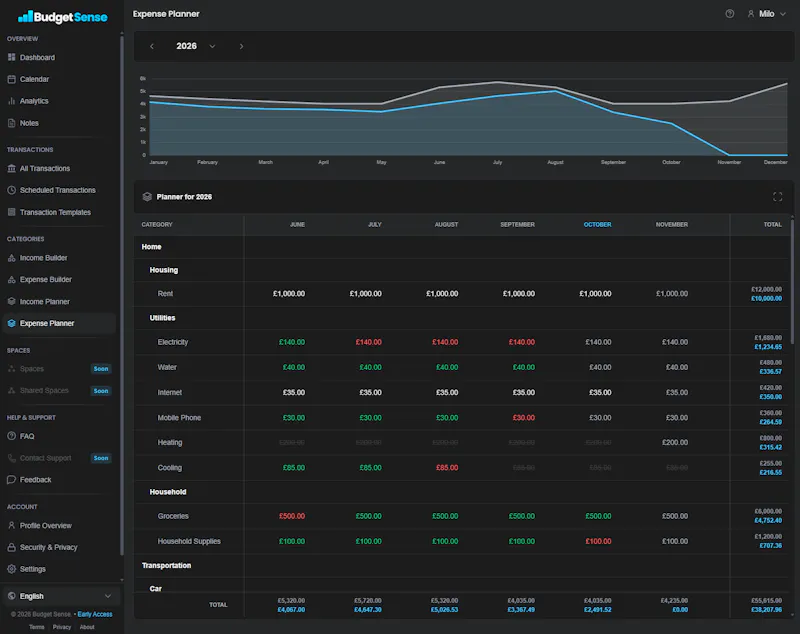This screenshot has height=634, width=800.
Task: Click the Analytics bar-chart icon
Action: 11,101
